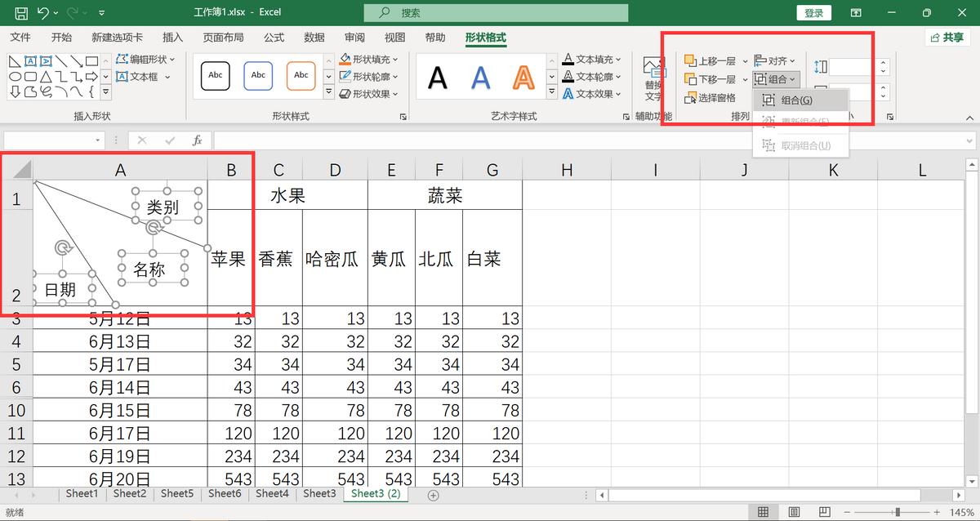The image size is (980, 521).
Task: Select the blue gradient WordArt style A
Action: click(x=479, y=75)
